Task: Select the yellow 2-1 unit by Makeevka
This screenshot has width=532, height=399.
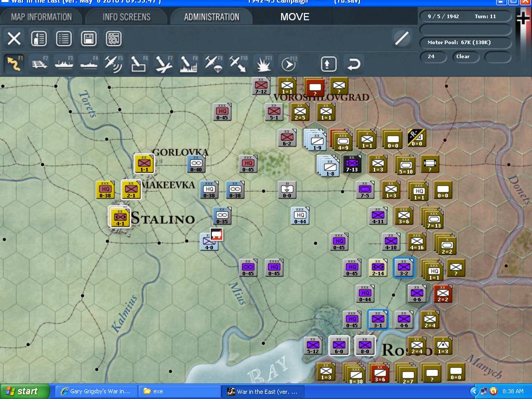Action: click(131, 190)
